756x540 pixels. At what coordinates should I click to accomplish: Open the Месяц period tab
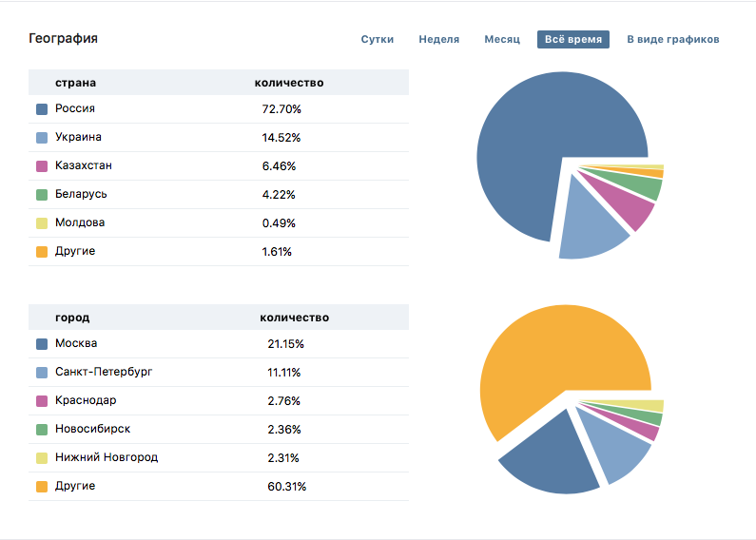tap(502, 40)
